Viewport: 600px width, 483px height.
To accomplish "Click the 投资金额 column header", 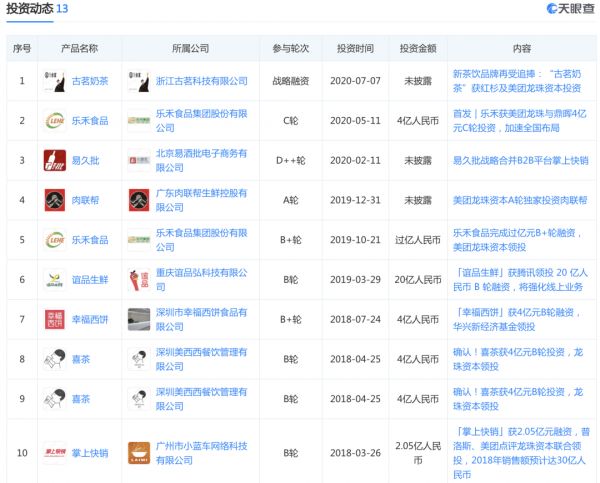I will coord(417,48).
